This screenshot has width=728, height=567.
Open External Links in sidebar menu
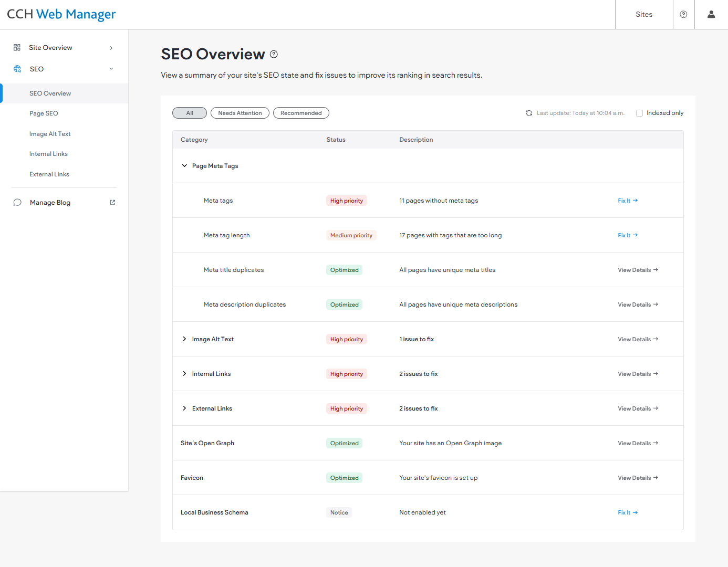click(x=49, y=174)
